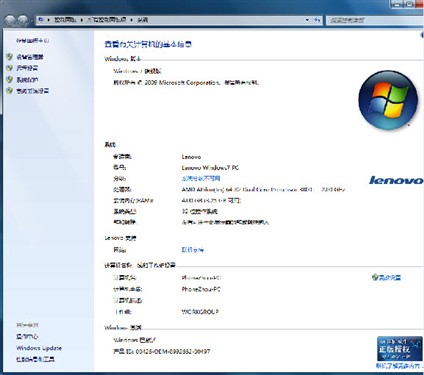The image size is (424, 375).
Task: Open System protection from the sidebar
Action: coord(27,80)
